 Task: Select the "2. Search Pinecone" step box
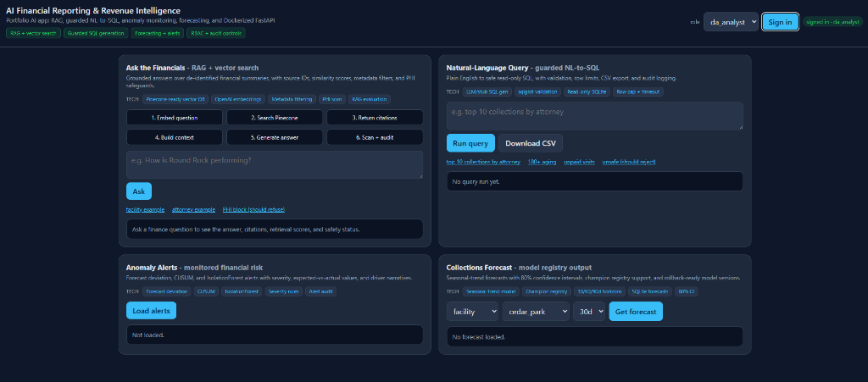[275, 118]
